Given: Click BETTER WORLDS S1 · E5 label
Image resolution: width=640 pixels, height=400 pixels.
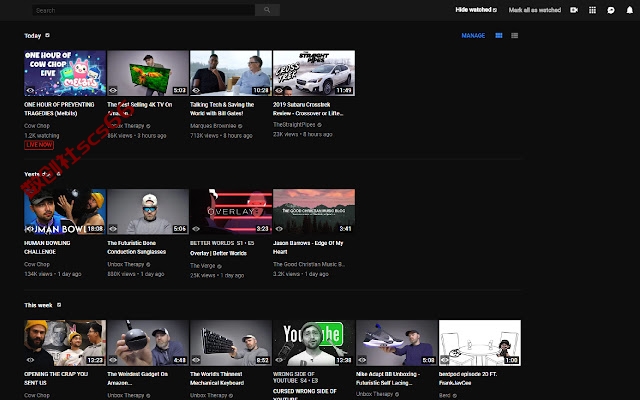Looking at the screenshot, I should click(222, 243).
